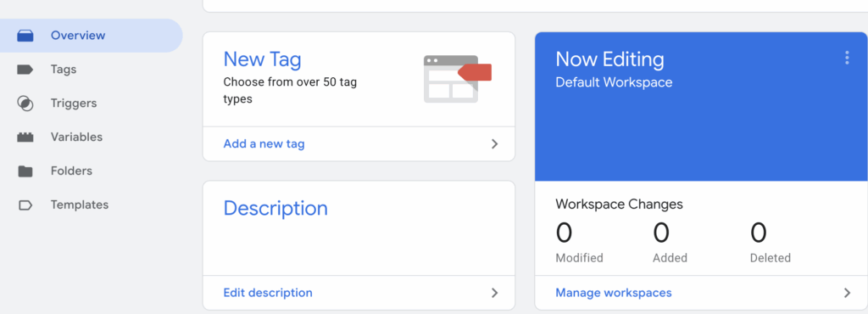868x314 pixels.
Task: Open the Triggers section
Action: (74, 104)
